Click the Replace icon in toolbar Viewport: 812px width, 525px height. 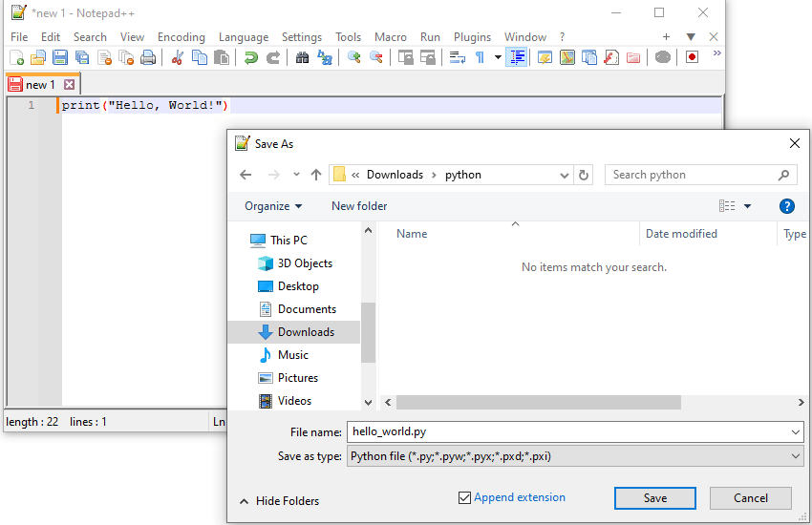325,57
